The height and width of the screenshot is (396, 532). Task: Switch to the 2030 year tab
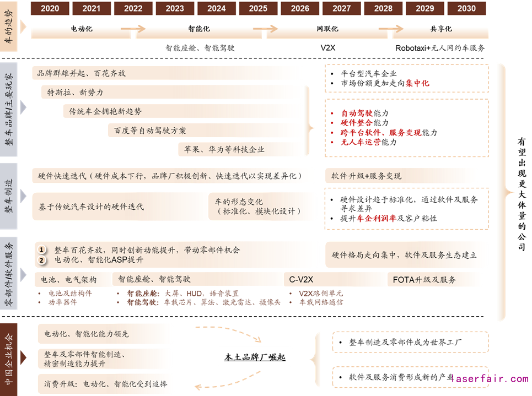tap(466, 8)
